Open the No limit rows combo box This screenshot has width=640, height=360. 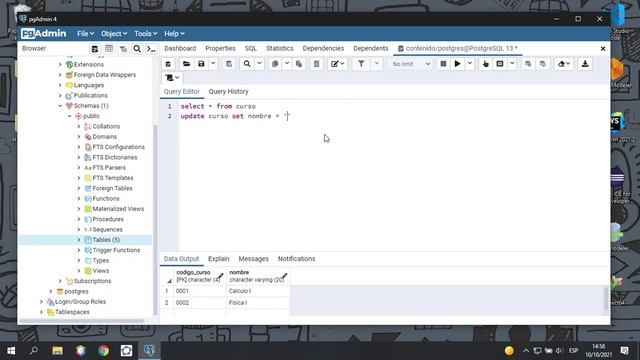coord(411,64)
